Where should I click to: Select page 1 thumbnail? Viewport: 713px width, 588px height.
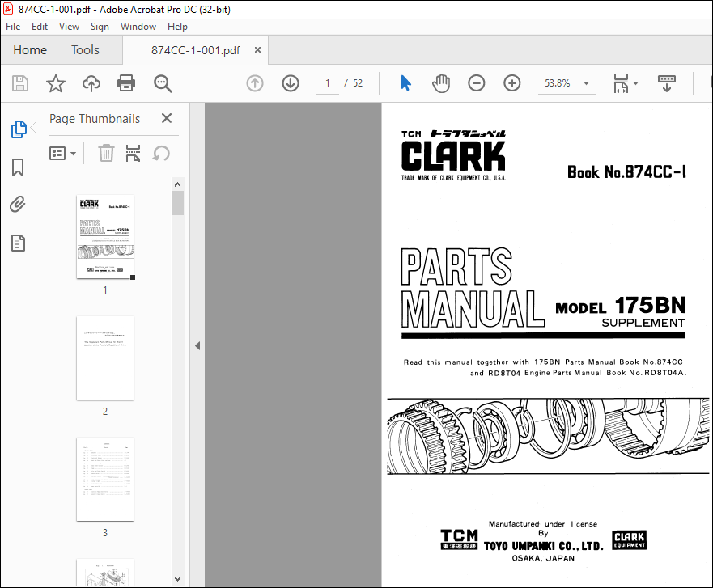pyautogui.click(x=105, y=237)
